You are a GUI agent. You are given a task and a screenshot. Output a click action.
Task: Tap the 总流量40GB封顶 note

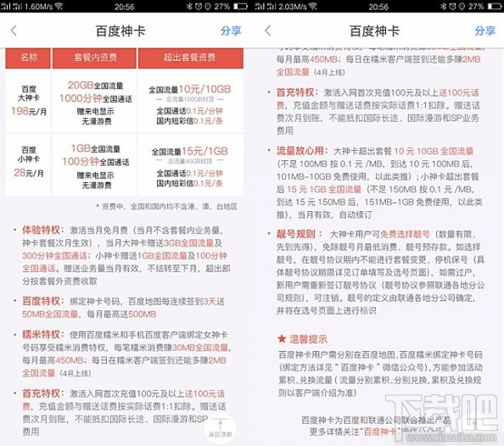(x=190, y=160)
